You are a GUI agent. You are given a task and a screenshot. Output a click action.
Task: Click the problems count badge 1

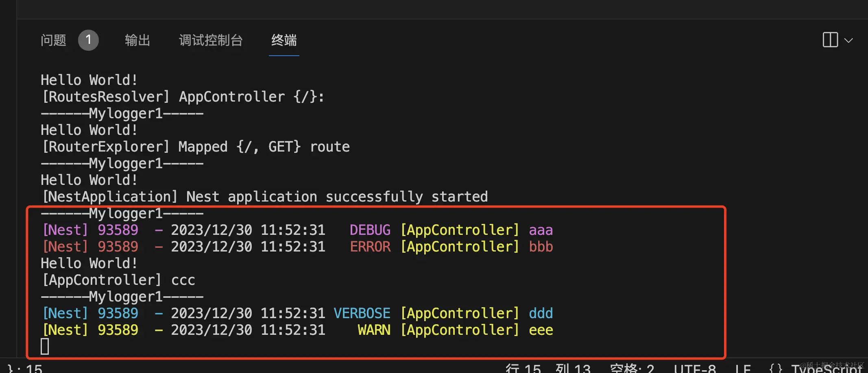[88, 40]
